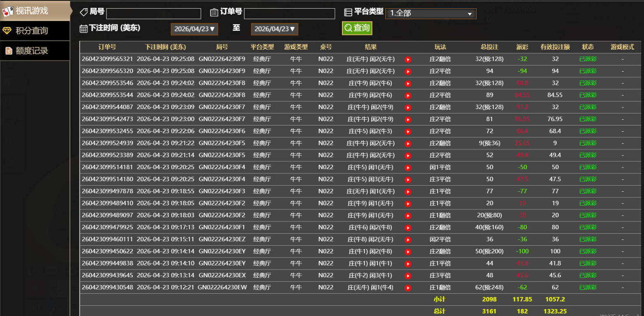Click the 已派彩 status in first row
This screenshot has height=316, width=644.
click(x=588, y=59)
